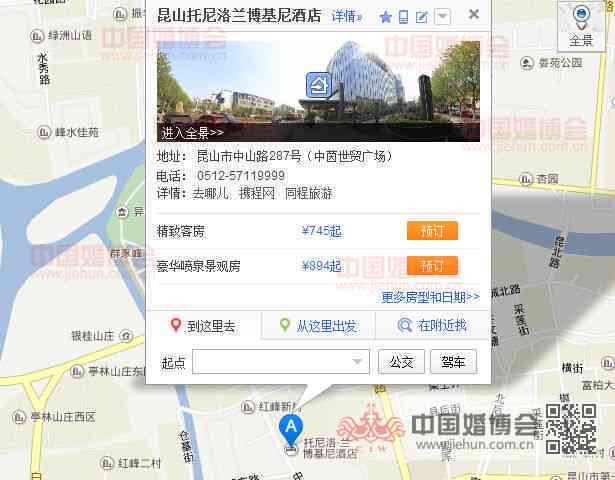Screen dimensions: 615x480
Task: Book the 豪华喷泉景观房 with 预订
Action: (x=432, y=266)
